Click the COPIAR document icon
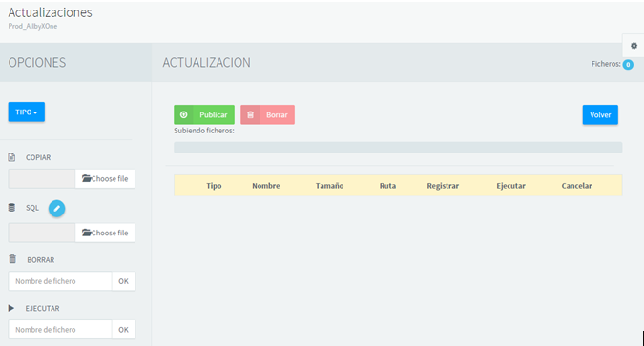The image size is (644, 346). click(x=11, y=157)
